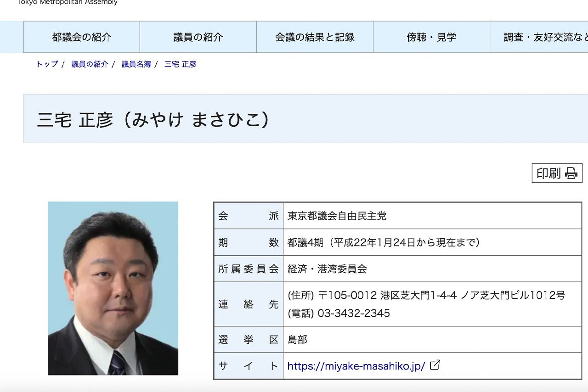Open the 都議会の紹介 navigation menu
588x392 pixels.
(81, 37)
